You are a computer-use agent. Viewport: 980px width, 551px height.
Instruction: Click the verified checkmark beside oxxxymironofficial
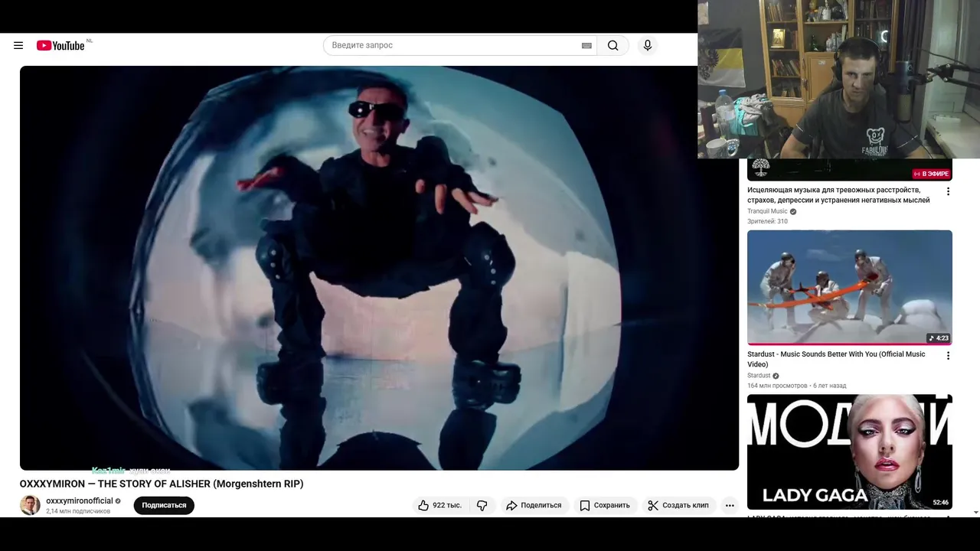(x=118, y=501)
